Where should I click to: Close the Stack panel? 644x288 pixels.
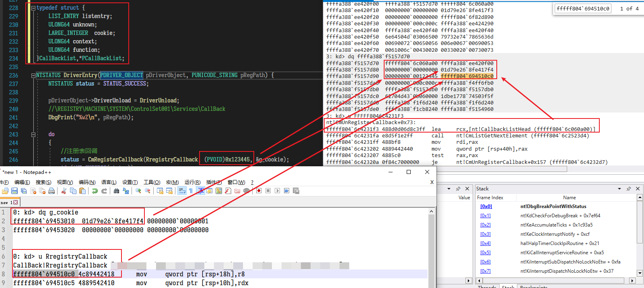[638, 189]
